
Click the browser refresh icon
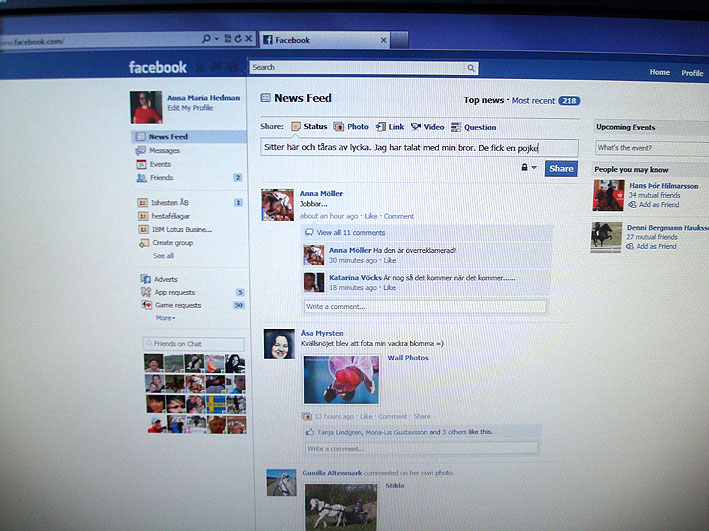[x=238, y=38]
